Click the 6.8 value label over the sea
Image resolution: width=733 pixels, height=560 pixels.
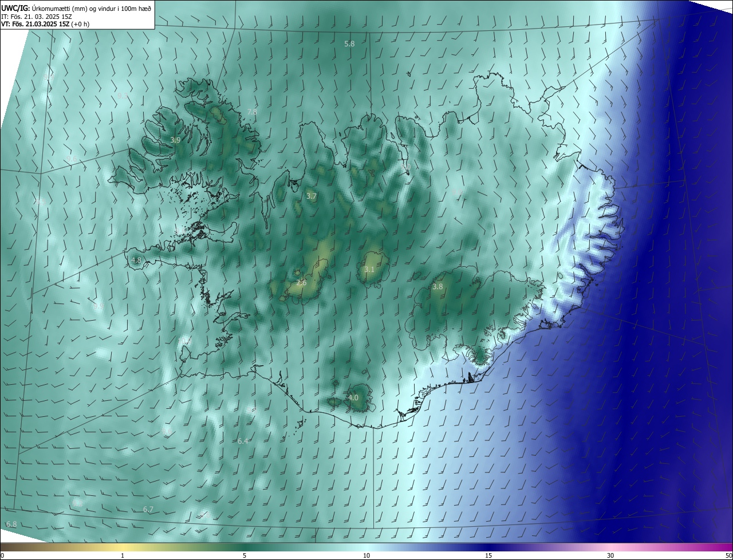pyautogui.click(x=11, y=524)
